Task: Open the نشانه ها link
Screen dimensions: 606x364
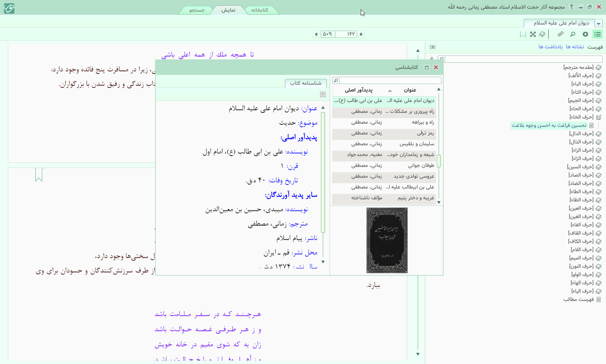Action: [575, 47]
